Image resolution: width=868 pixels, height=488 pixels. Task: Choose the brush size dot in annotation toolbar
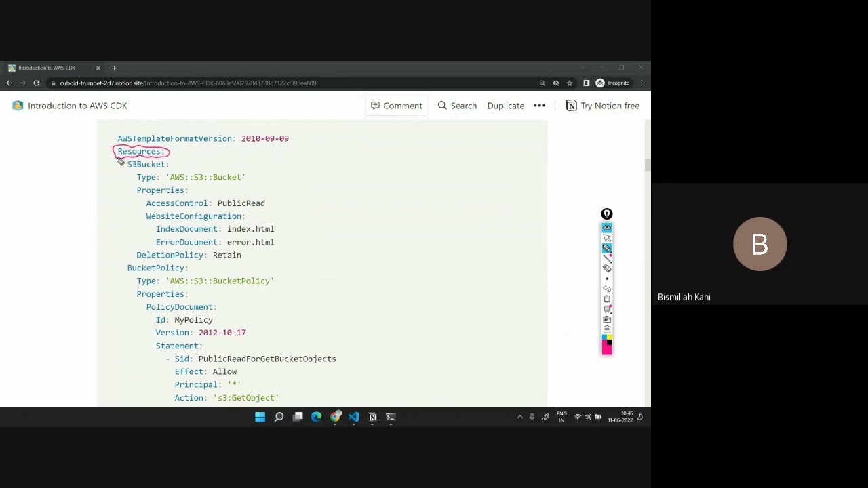click(607, 279)
